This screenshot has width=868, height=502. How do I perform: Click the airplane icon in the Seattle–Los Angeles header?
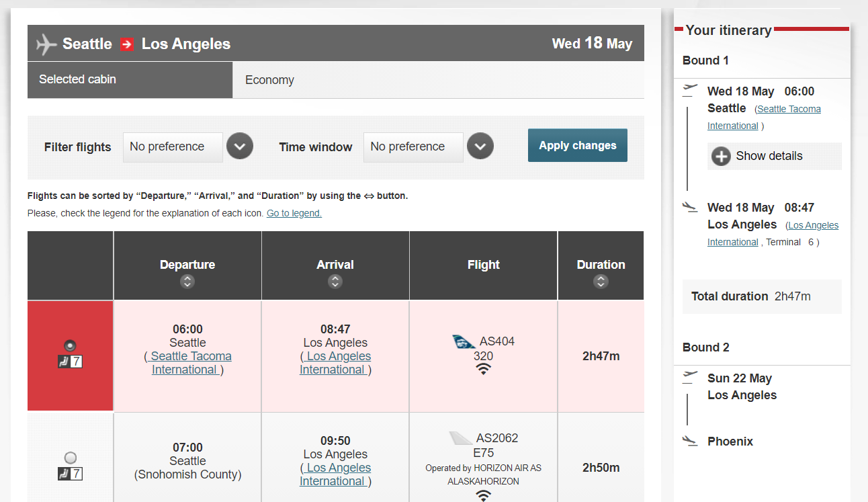46,43
